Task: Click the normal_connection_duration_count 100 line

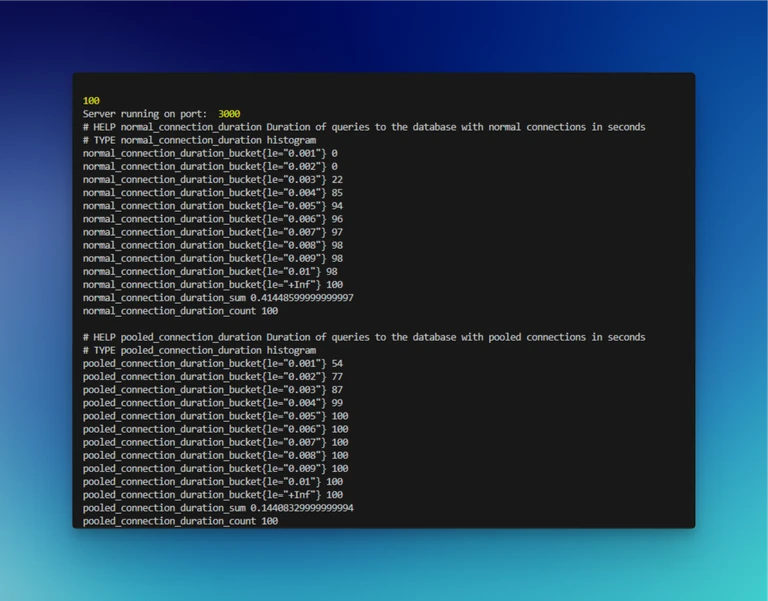Action: (x=180, y=311)
